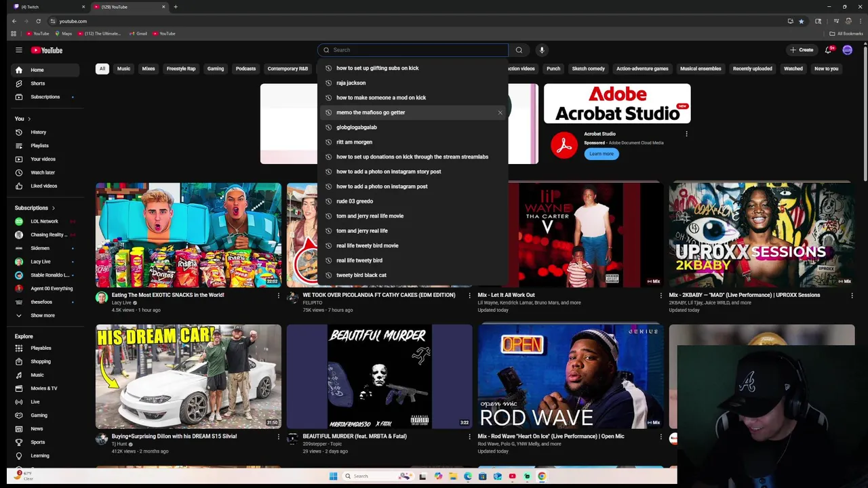
Task: Expand Show more subscriptions
Action: pos(42,315)
